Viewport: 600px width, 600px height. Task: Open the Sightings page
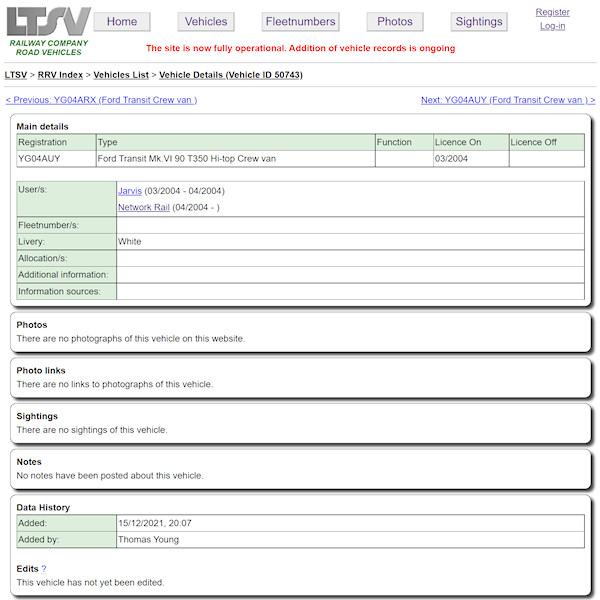click(479, 22)
